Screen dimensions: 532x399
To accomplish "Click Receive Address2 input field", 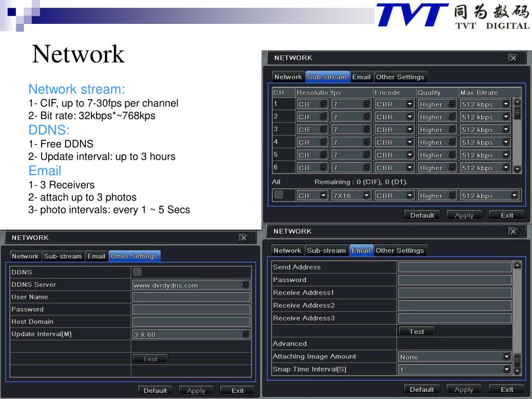I will (455, 305).
